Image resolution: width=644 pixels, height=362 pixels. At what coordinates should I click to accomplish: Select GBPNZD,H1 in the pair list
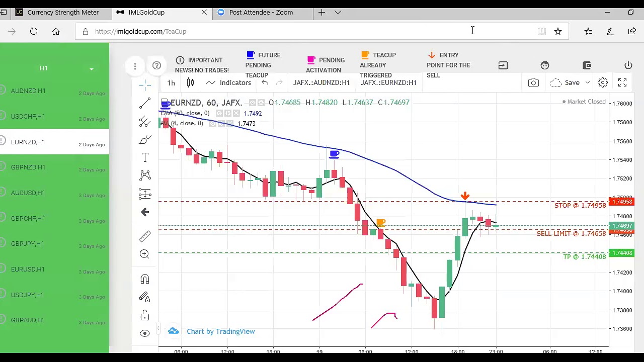pyautogui.click(x=54, y=167)
